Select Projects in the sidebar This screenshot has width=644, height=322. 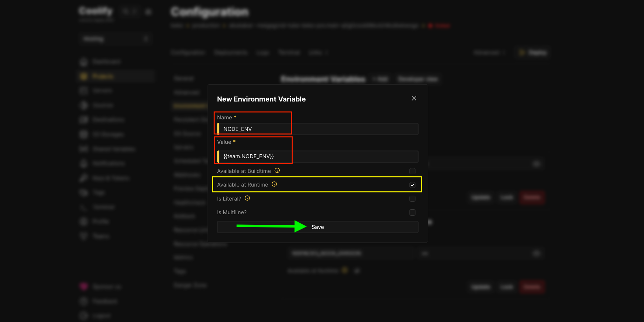[x=104, y=76]
